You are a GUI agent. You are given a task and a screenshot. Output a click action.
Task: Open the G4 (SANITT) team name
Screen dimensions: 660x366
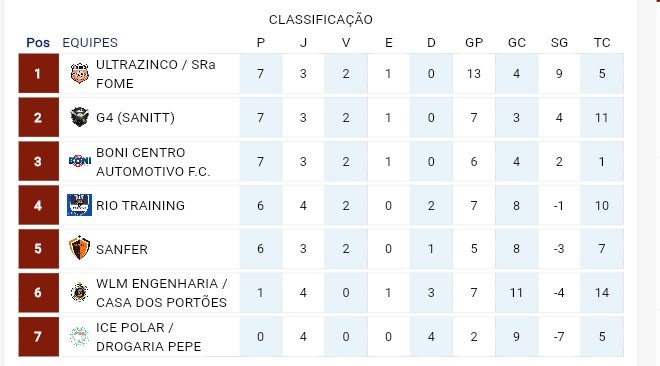pyautogui.click(x=135, y=117)
